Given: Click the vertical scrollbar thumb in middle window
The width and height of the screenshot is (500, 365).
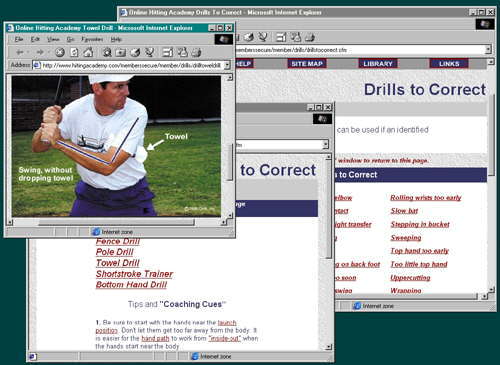Looking at the screenshot, I should point(329,209).
